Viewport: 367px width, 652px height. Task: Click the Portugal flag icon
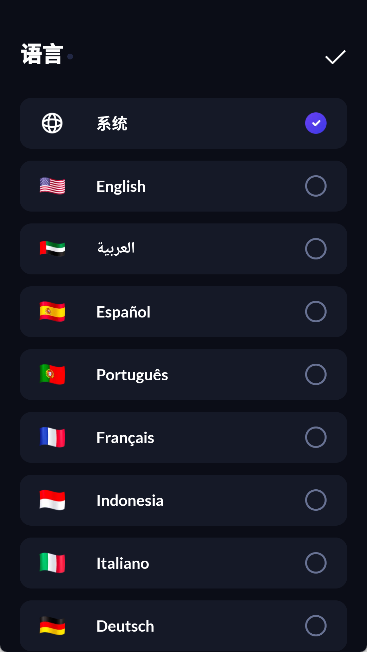pyautogui.click(x=52, y=374)
